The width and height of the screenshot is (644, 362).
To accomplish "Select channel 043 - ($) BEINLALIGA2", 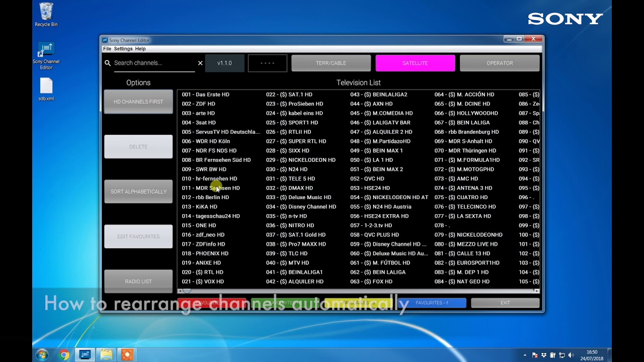I will [x=378, y=95].
